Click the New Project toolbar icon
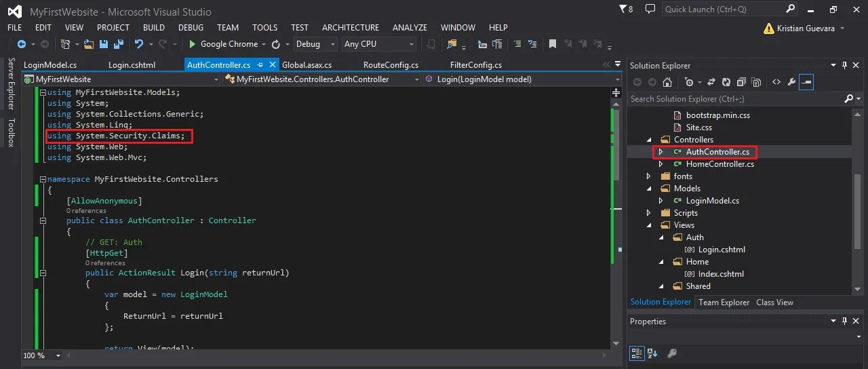Image resolution: width=868 pixels, height=369 pixels. pos(66,44)
